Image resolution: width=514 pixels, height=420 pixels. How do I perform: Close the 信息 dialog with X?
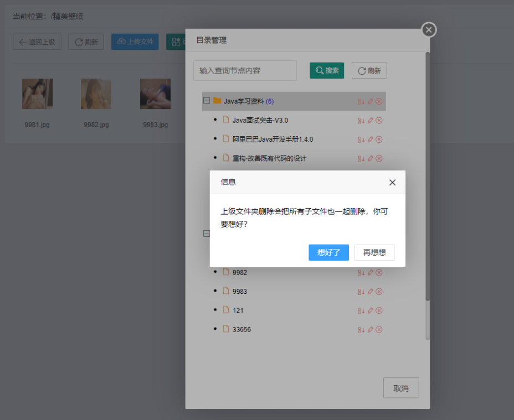click(x=392, y=183)
